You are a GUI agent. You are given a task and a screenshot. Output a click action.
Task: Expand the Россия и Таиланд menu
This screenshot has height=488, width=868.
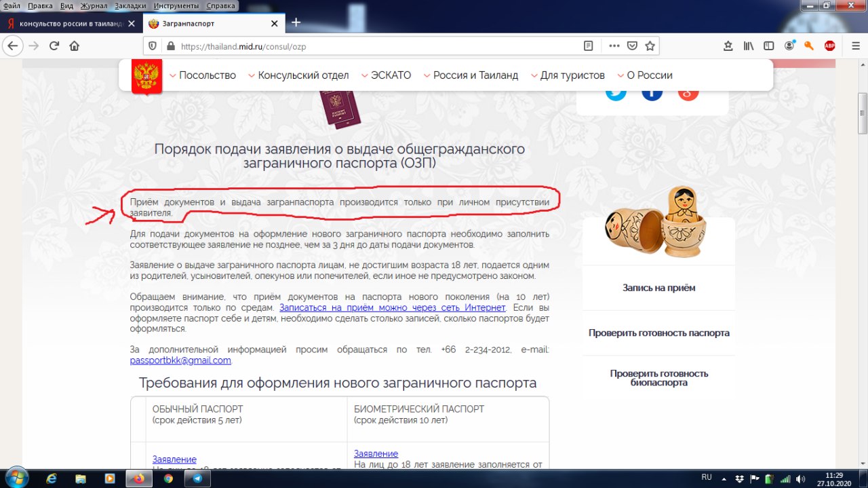471,75
